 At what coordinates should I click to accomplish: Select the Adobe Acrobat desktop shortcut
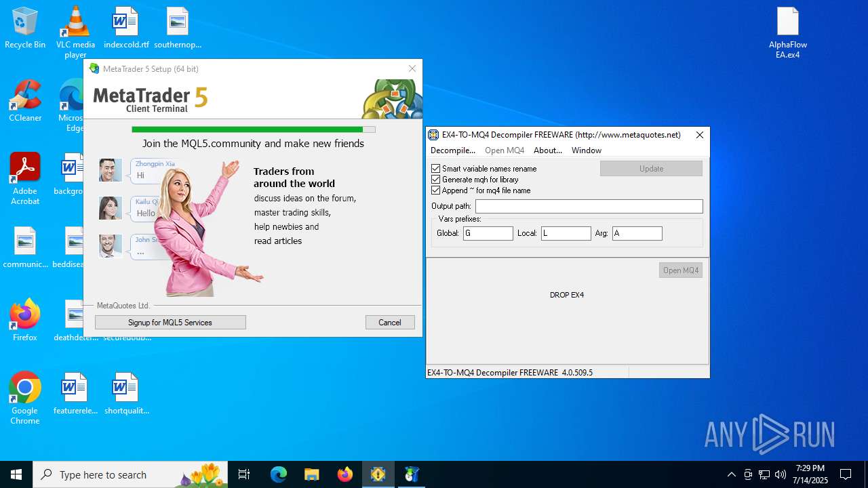point(25,179)
